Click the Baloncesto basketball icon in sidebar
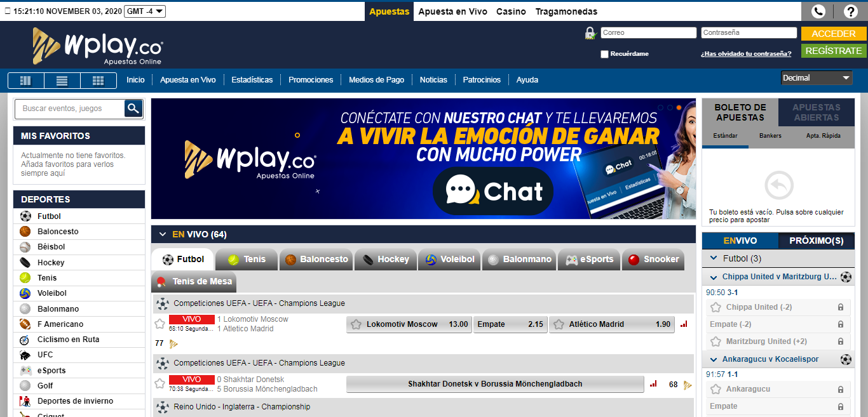 tap(25, 232)
